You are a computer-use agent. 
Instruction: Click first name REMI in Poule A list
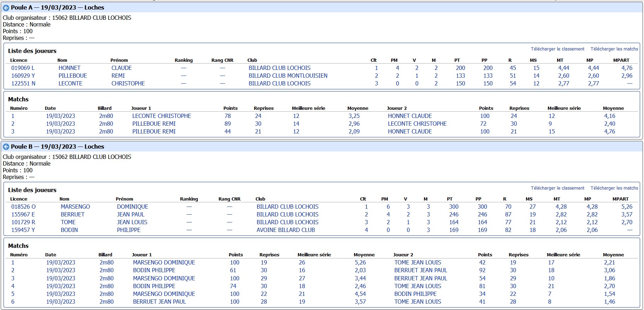tap(118, 76)
